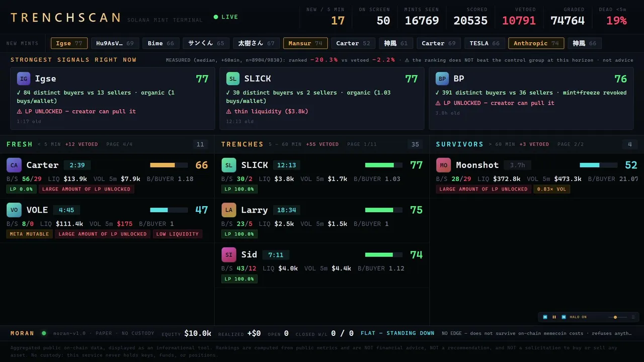This screenshot has height=362, width=644.
Task: Open the VOLE token row name
Action: (x=37, y=210)
